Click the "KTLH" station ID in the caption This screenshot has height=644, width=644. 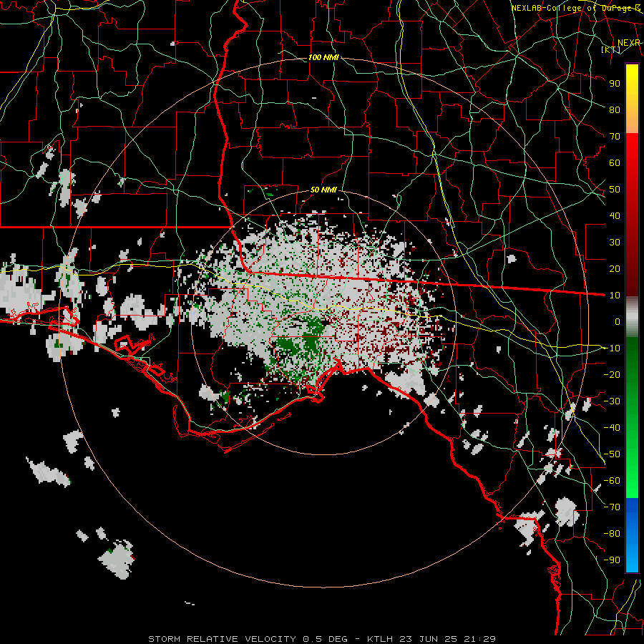[380, 639]
